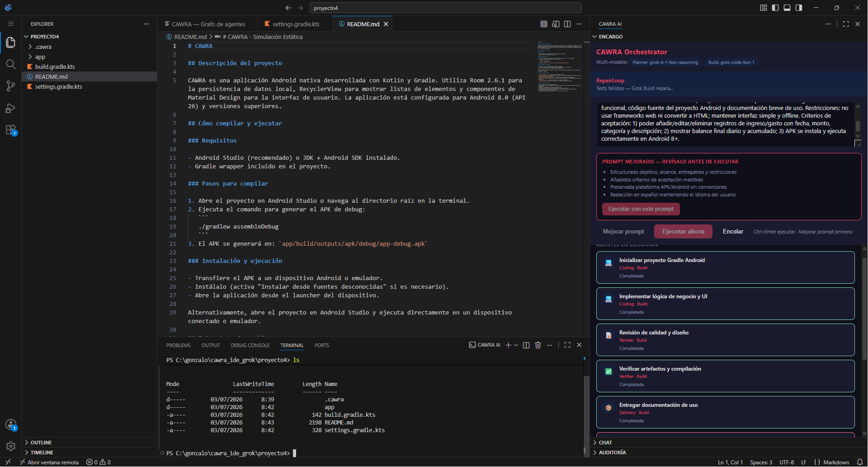Click the Encolar button
This screenshot has width=868, height=467.
point(733,231)
